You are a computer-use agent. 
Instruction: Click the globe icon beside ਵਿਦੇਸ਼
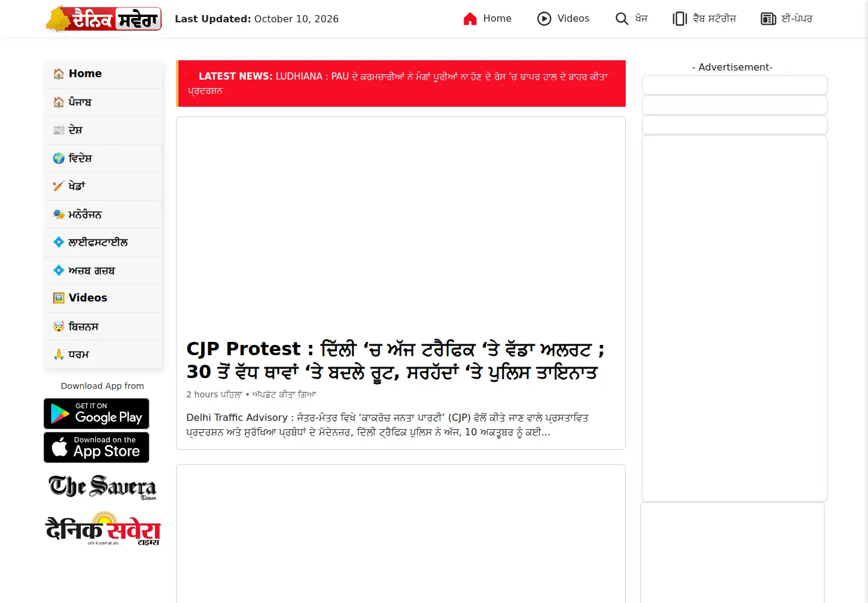[58, 158]
